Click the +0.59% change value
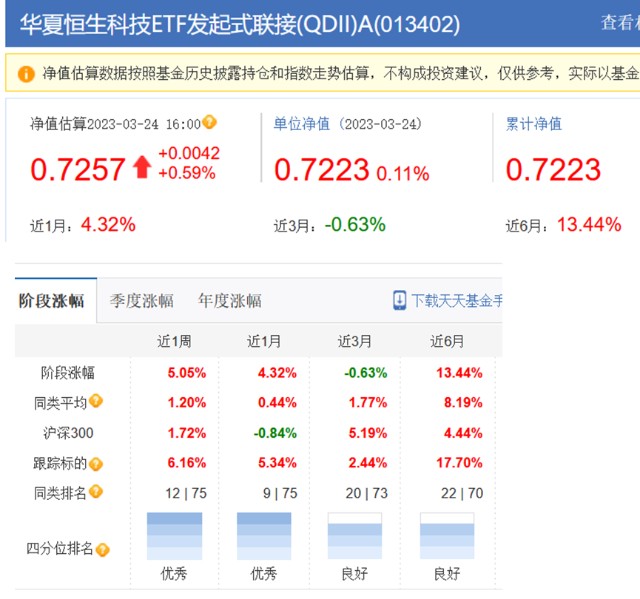 click(187, 173)
